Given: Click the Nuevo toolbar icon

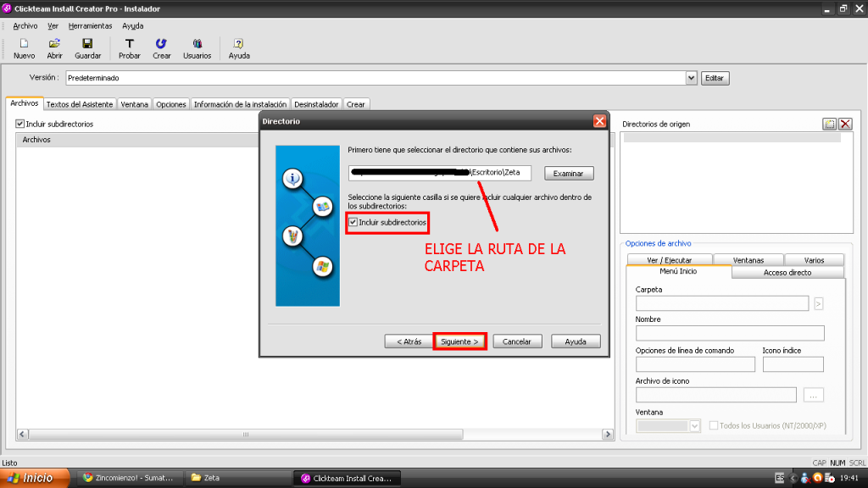Looking at the screenshot, I should (24, 48).
